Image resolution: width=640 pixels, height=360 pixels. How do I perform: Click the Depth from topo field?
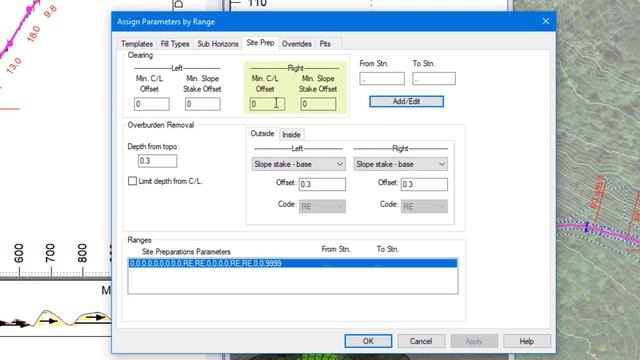(x=157, y=161)
